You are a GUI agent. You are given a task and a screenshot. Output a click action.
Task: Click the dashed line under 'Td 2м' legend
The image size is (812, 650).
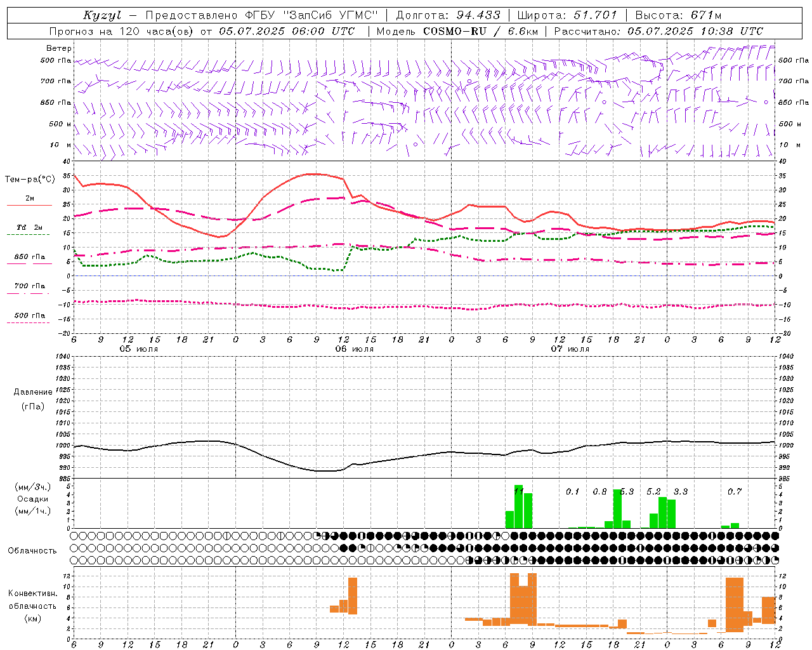[29, 234]
